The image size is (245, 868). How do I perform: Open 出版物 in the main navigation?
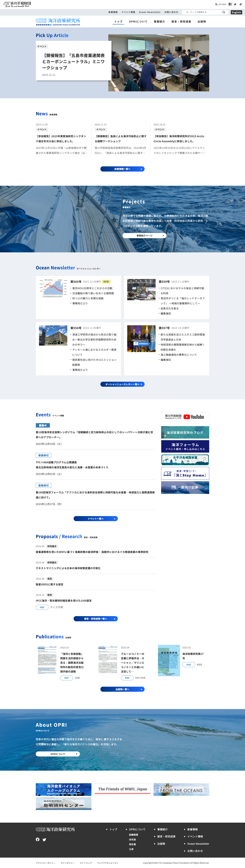[x=201, y=22]
